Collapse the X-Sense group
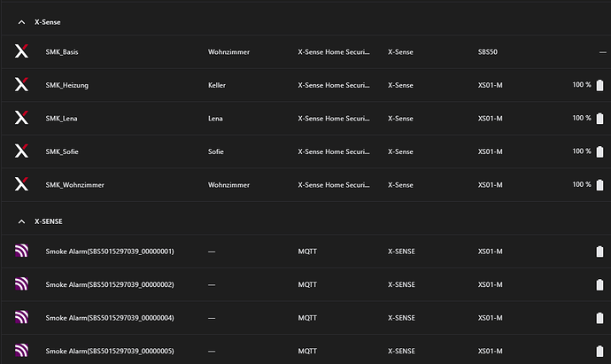Viewport: 611px width, 364px height. [x=21, y=22]
